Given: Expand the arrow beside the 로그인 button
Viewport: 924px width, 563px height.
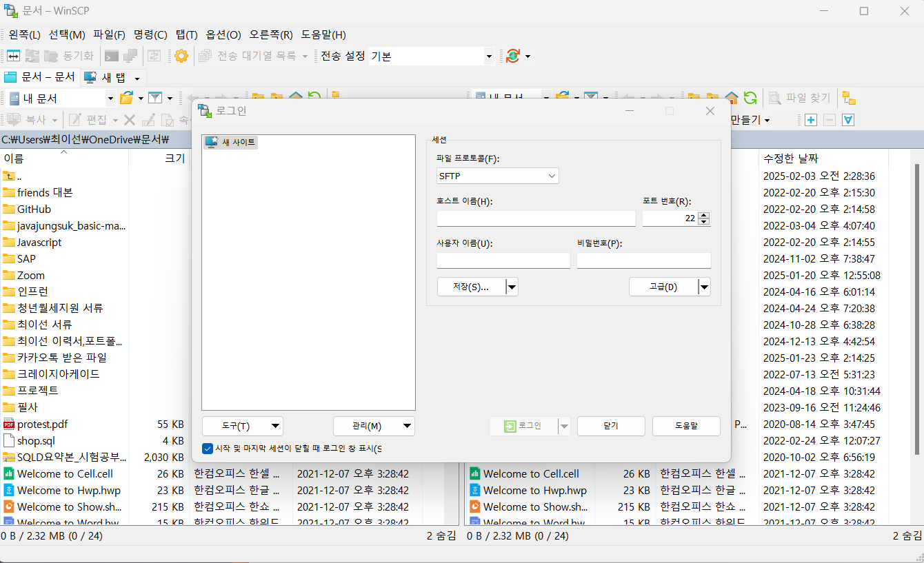Looking at the screenshot, I should [565, 426].
